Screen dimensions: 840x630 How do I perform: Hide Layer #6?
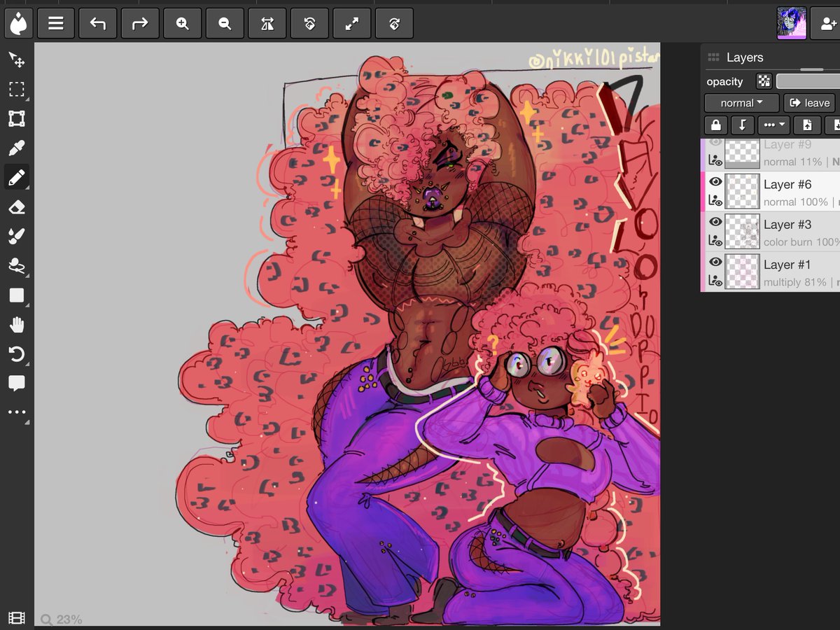click(x=715, y=181)
